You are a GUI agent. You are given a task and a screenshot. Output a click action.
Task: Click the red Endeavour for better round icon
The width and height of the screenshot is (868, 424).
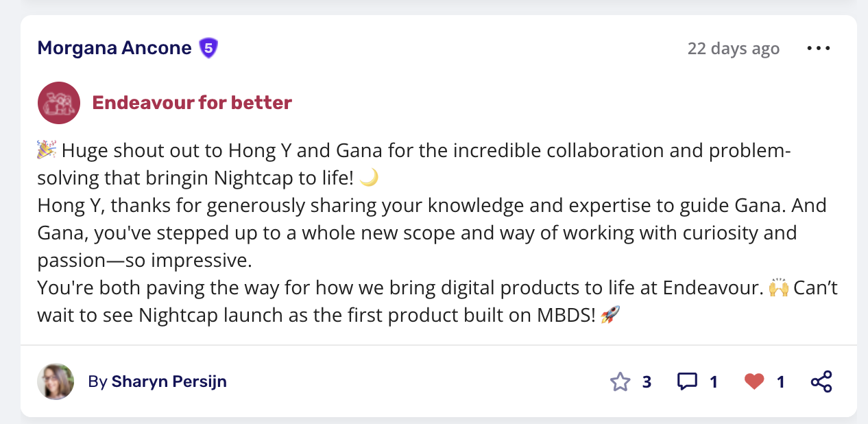click(59, 103)
